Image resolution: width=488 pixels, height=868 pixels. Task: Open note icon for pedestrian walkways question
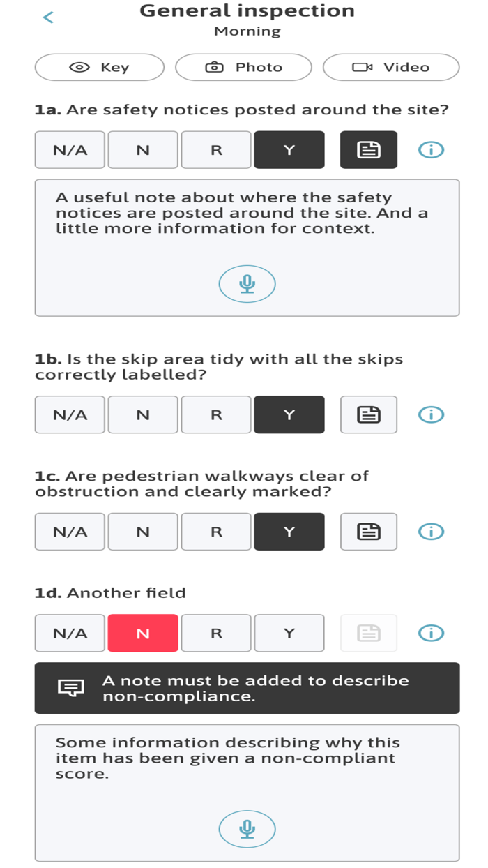point(369,532)
